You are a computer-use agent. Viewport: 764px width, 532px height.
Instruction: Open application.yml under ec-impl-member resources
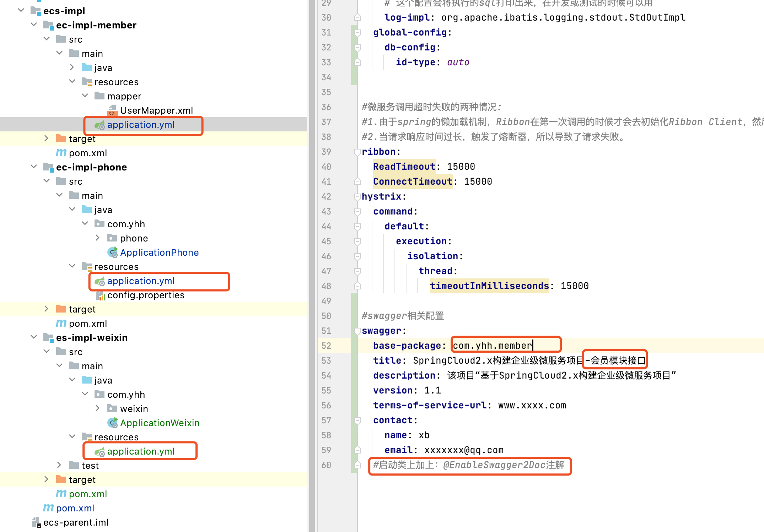click(x=141, y=125)
